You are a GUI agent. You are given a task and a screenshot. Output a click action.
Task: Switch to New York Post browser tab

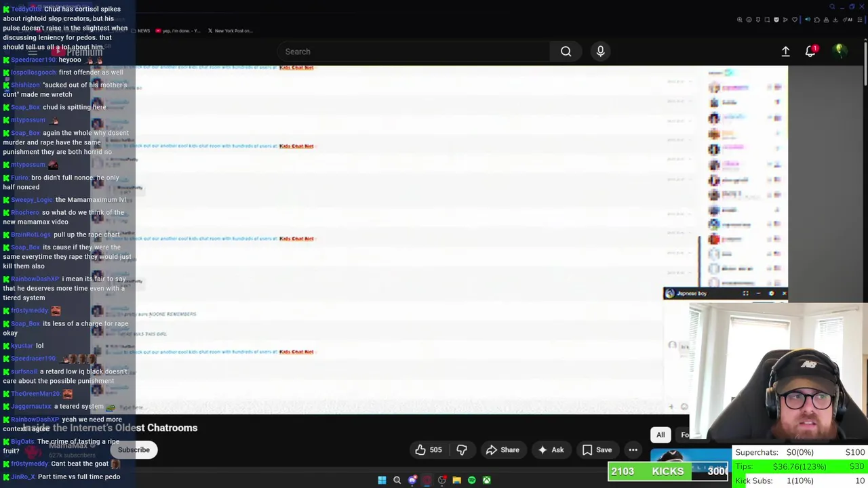[229, 30]
